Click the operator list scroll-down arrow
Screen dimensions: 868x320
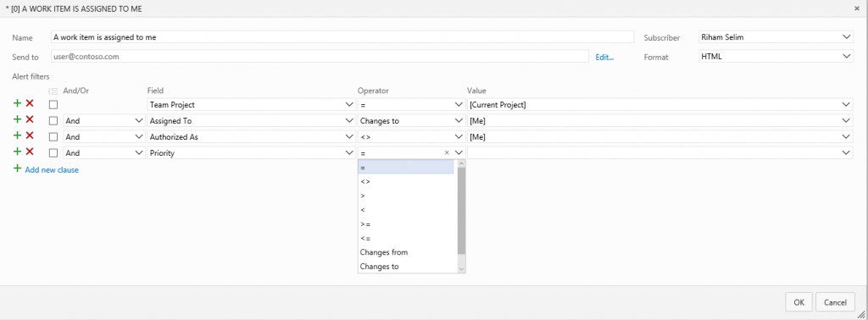(462, 268)
